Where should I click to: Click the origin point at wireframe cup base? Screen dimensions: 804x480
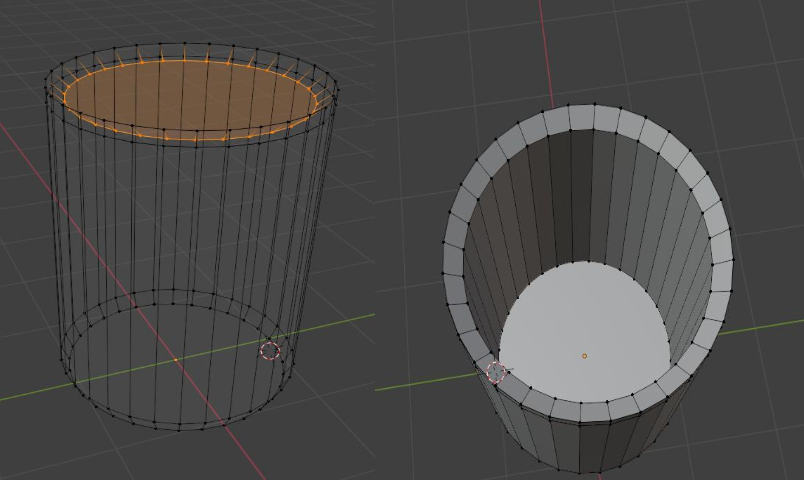pyautogui.click(x=176, y=358)
